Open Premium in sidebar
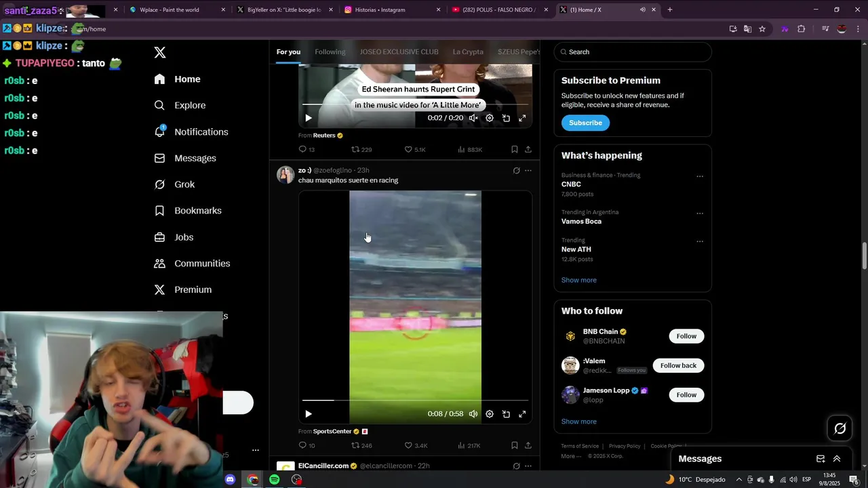 [x=183, y=289]
